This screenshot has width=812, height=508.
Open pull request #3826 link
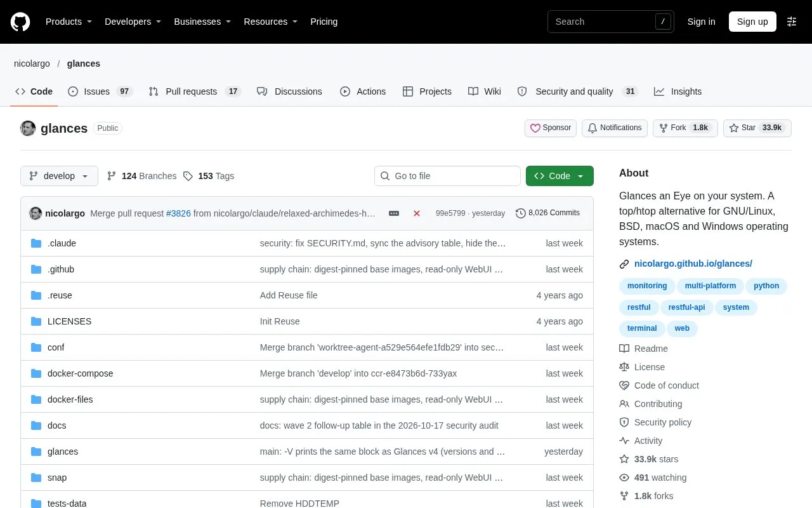tap(178, 213)
